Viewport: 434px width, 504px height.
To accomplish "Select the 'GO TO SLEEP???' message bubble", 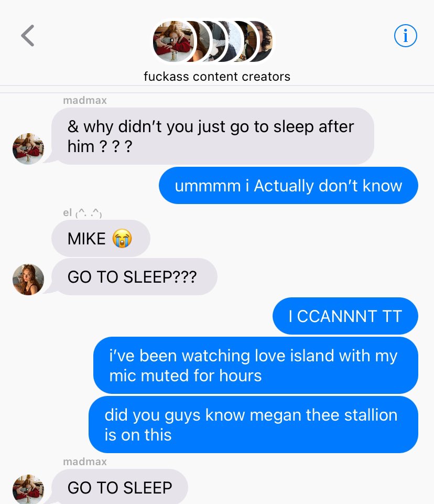I will tap(134, 277).
